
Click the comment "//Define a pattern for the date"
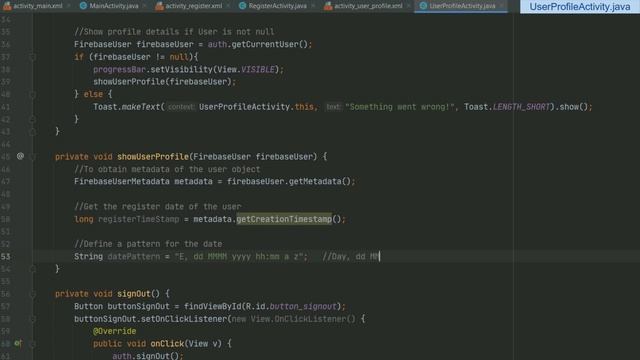[x=148, y=244]
